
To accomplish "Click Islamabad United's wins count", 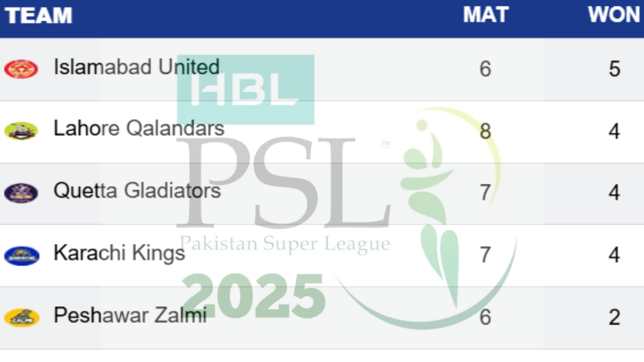I will click(614, 69).
